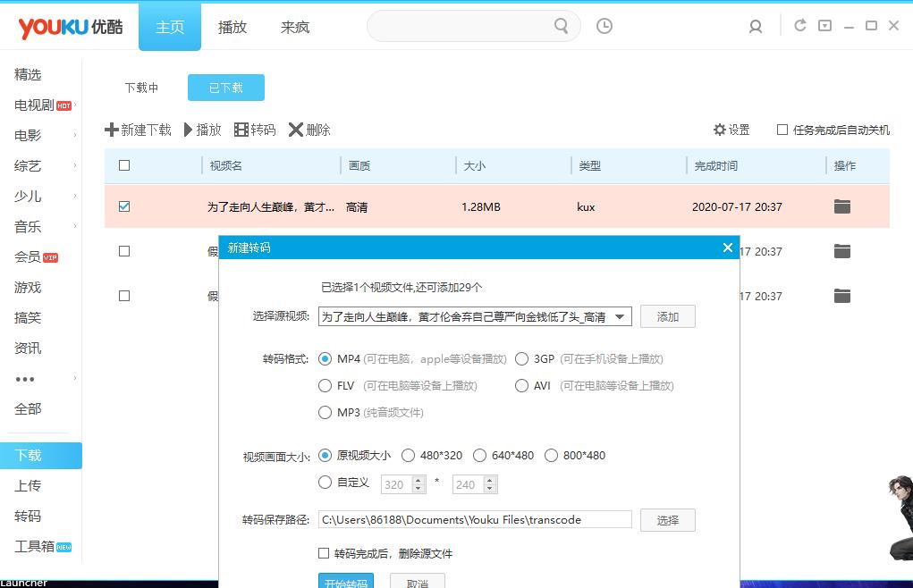Open viewing history with the clock icon
The height and width of the screenshot is (588, 913).
604,26
